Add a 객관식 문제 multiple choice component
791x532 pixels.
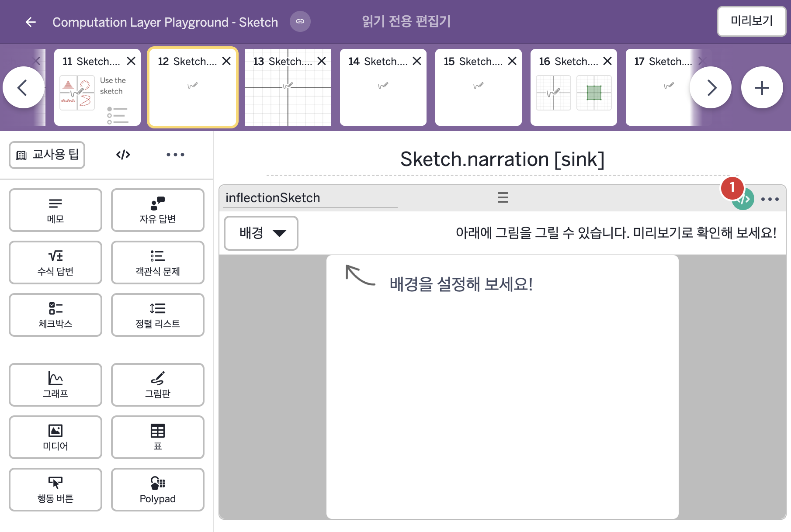158,263
